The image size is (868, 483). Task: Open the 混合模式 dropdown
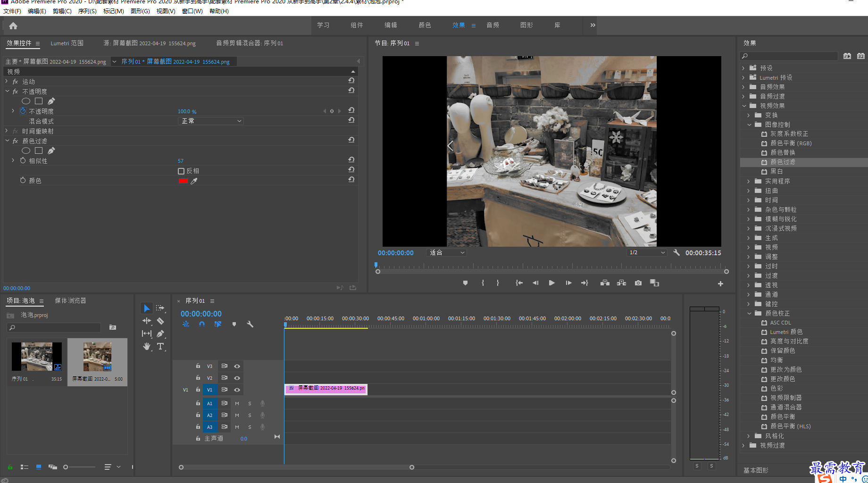coord(211,121)
